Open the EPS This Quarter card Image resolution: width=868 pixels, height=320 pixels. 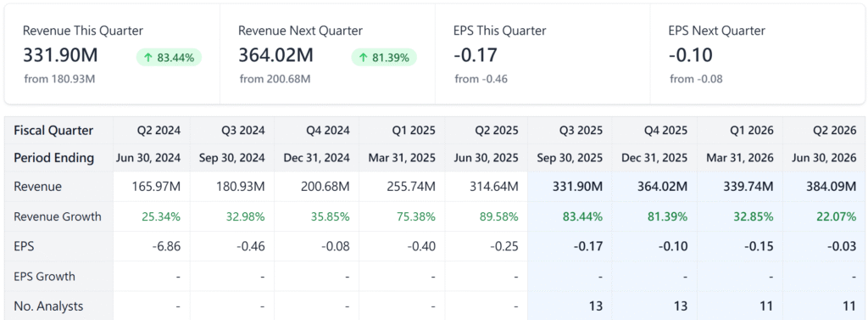point(542,53)
